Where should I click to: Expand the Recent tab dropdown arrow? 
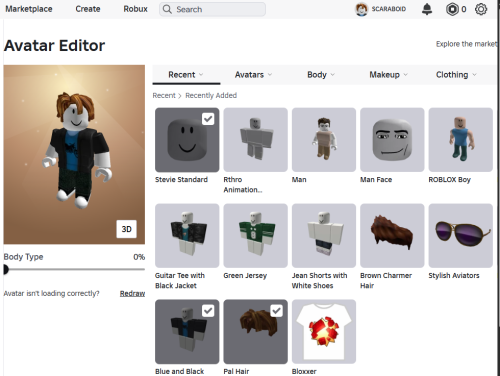[x=201, y=75]
